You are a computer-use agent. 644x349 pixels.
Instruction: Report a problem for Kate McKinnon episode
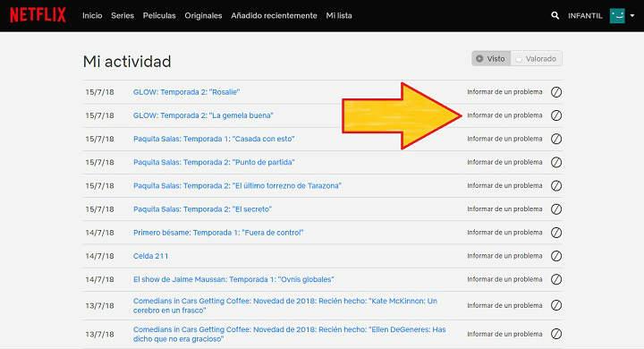(x=504, y=305)
